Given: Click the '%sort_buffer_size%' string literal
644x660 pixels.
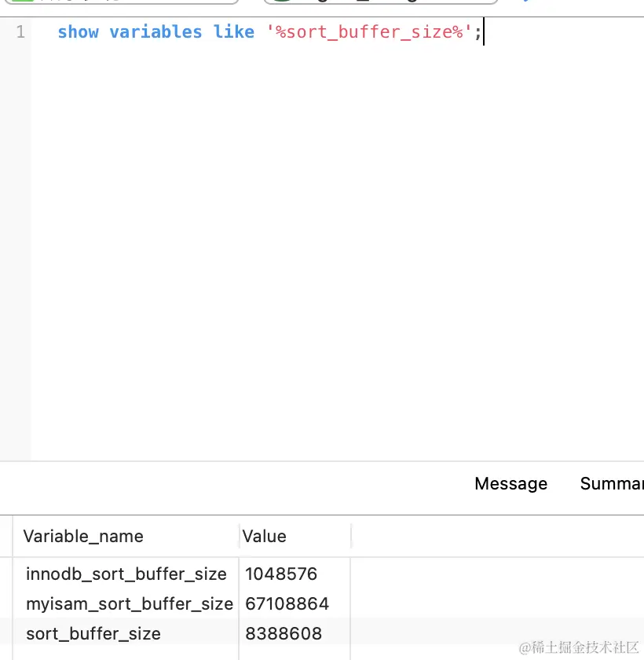Looking at the screenshot, I should point(369,32).
